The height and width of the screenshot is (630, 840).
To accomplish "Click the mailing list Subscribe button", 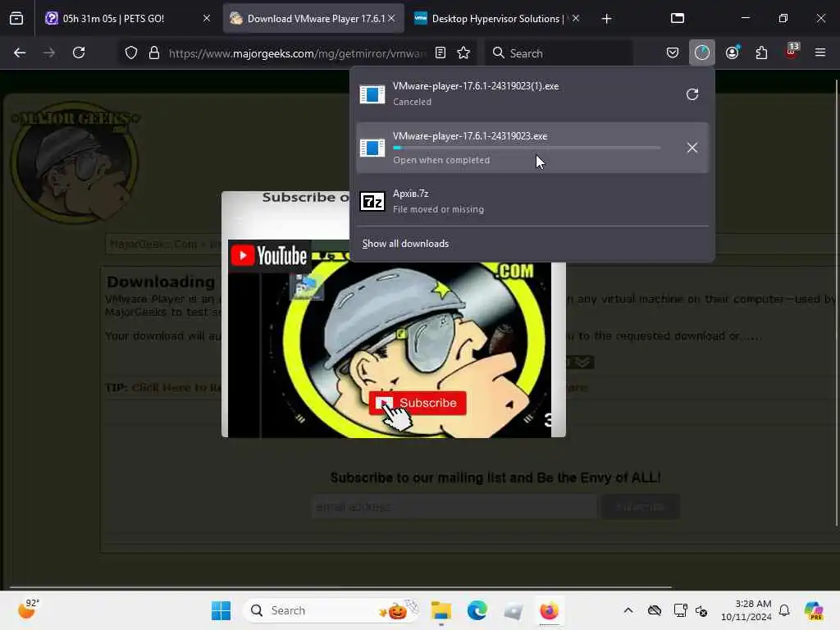I will [640, 507].
